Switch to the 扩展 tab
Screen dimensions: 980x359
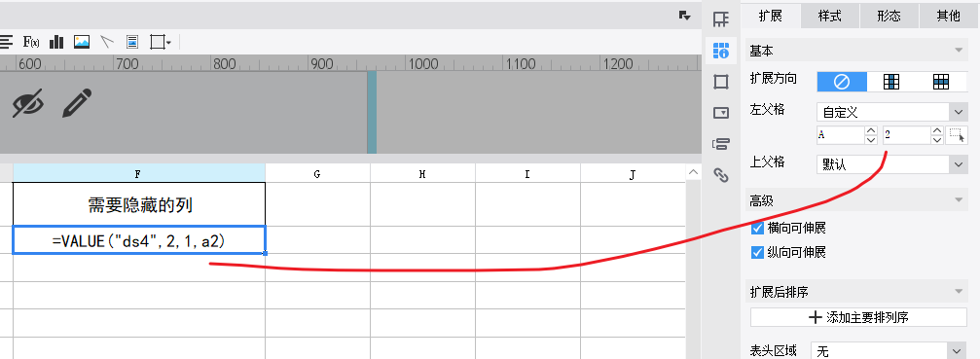771,17
